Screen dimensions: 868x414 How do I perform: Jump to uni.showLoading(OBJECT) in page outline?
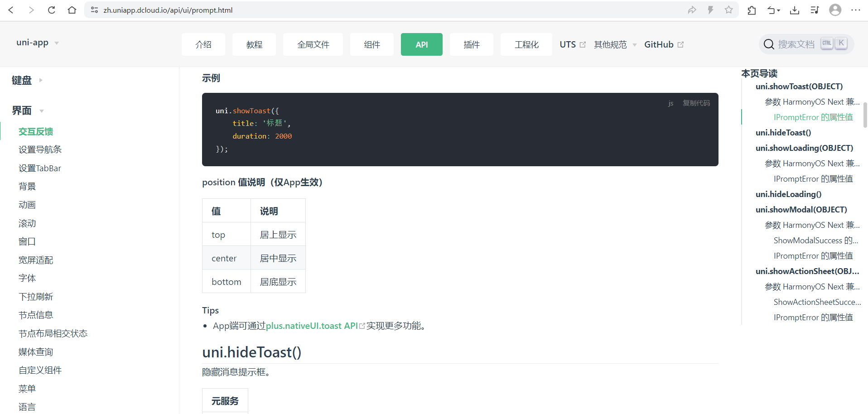click(x=804, y=148)
